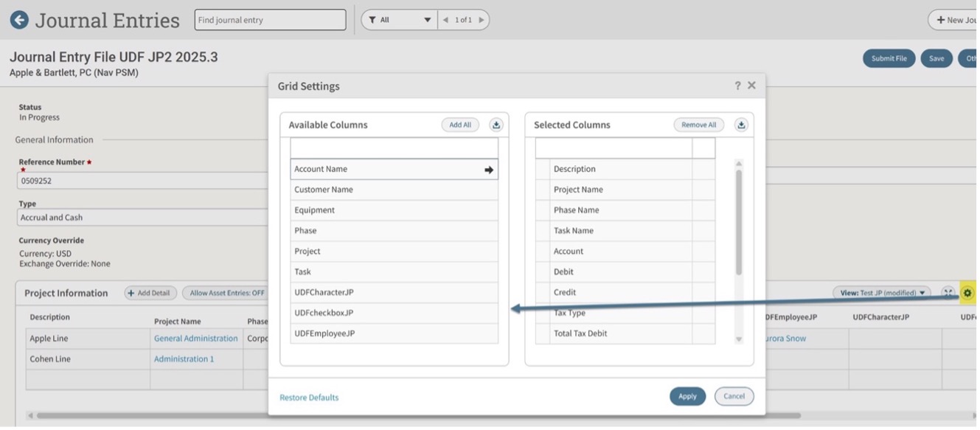This screenshot has height=430, width=980.
Task: Click the Restore Defaults link
Action: click(x=309, y=398)
